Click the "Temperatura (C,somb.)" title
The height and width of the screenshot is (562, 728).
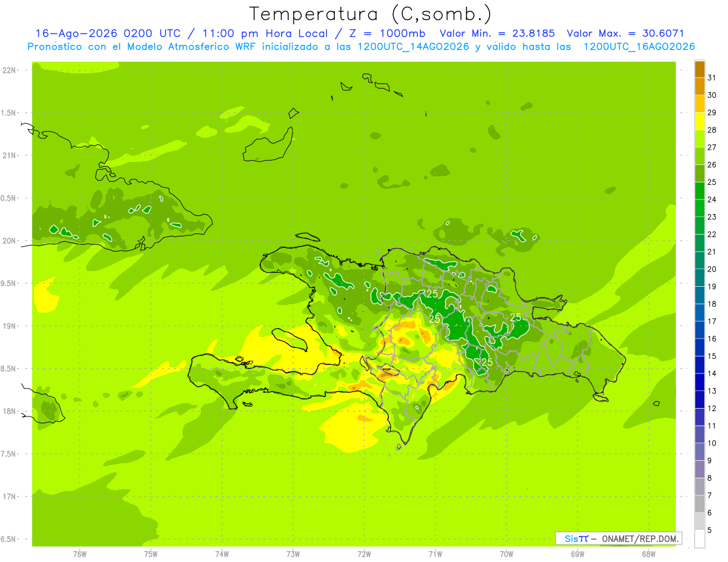tap(370, 14)
